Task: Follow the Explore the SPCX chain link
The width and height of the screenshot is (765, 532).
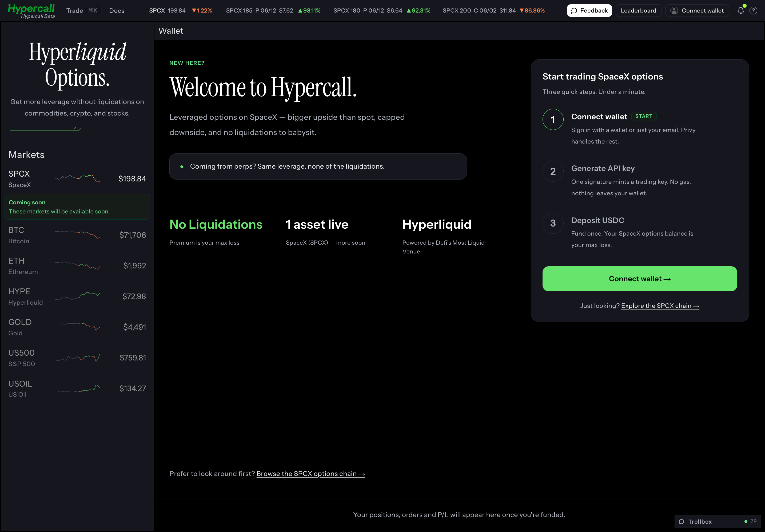Action: point(660,306)
